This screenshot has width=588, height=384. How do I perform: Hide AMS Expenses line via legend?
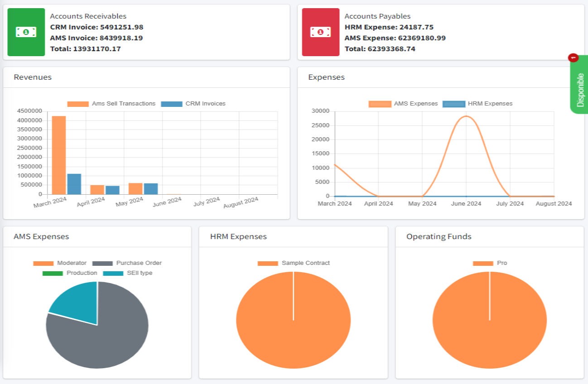click(x=403, y=104)
